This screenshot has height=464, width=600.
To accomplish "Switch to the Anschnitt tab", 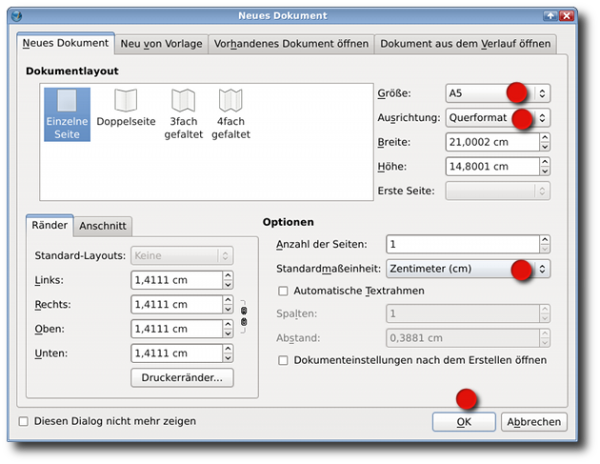I will (x=103, y=227).
